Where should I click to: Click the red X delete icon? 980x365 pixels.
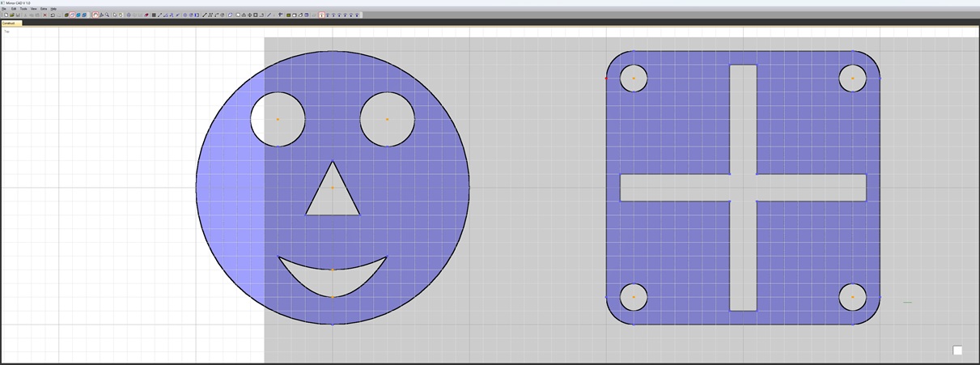click(x=45, y=15)
